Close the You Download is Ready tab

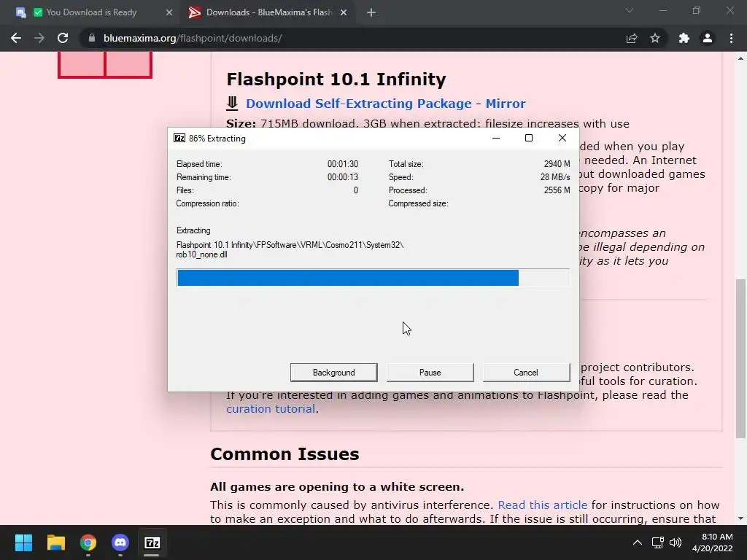[x=169, y=12]
